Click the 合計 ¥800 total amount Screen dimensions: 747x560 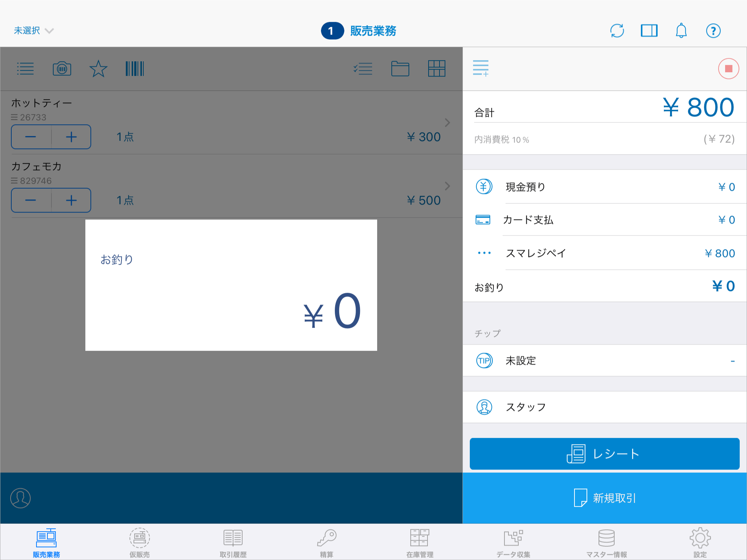click(x=698, y=107)
